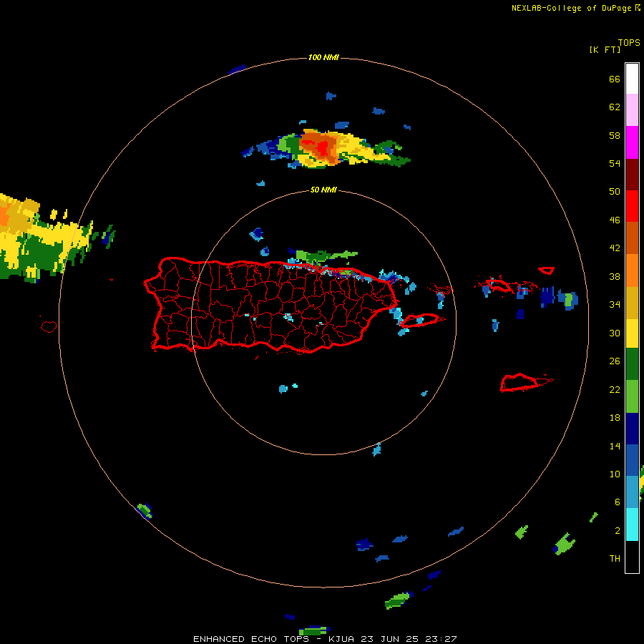Click the gold legend swatch
The width and height of the screenshot is (644, 644).
(632, 303)
